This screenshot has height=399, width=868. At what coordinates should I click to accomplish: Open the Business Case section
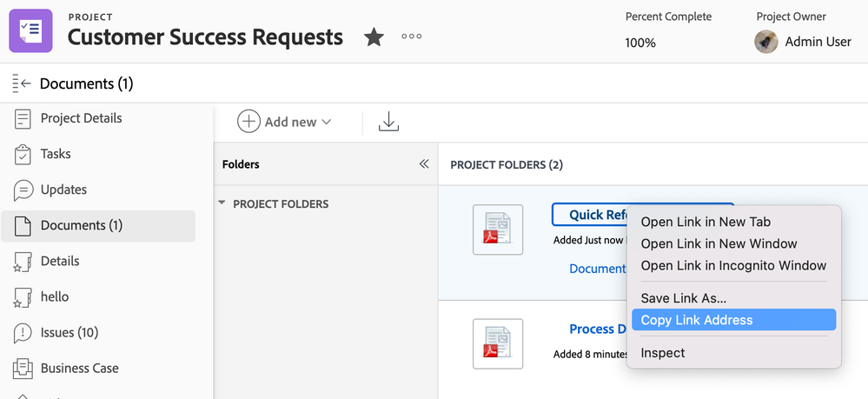point(79,368)
